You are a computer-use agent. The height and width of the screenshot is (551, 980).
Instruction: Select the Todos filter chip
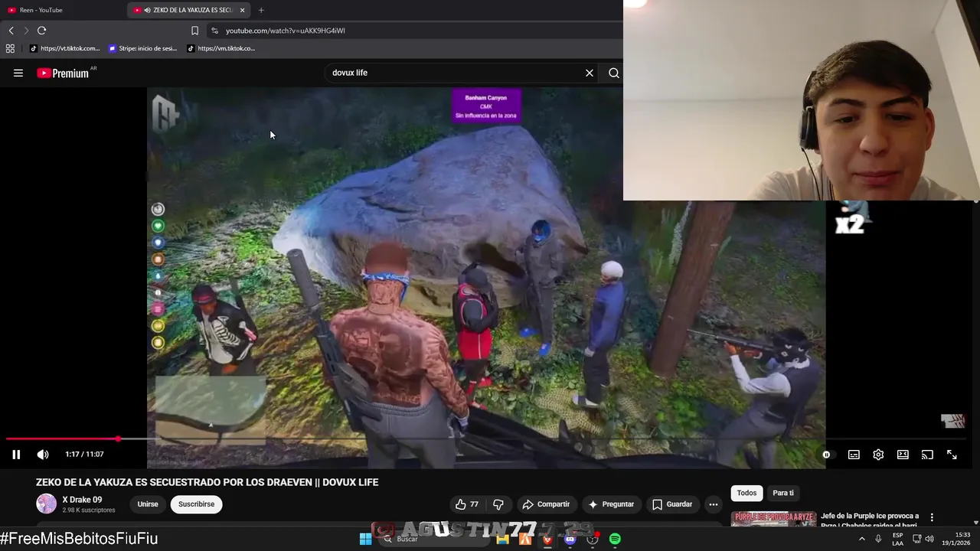(746, 493)
